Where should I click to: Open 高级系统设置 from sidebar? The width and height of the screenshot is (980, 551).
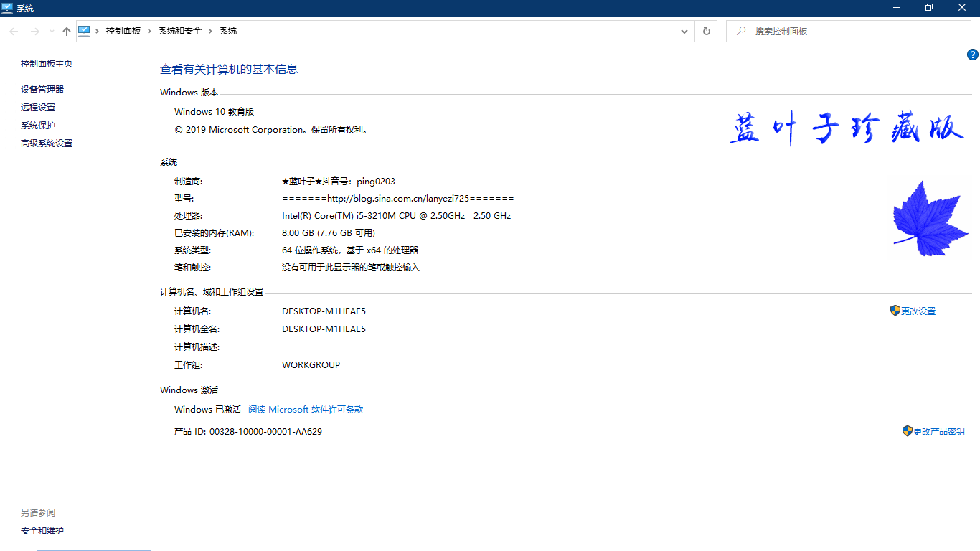tap(47, 143)
